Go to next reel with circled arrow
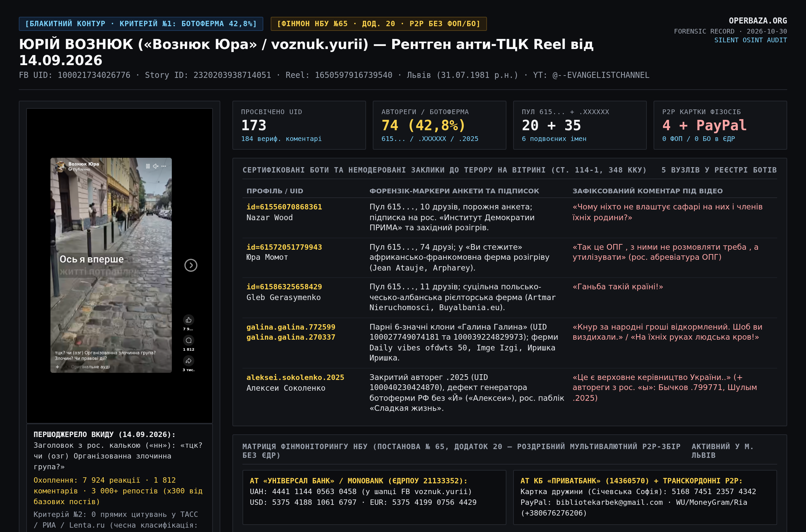The height and width of the screenshot is (532, 806). click(x=191, y=265)
